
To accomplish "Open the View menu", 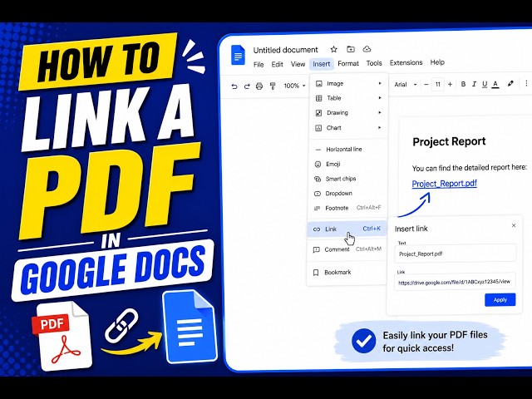I will tap(298, 64).
